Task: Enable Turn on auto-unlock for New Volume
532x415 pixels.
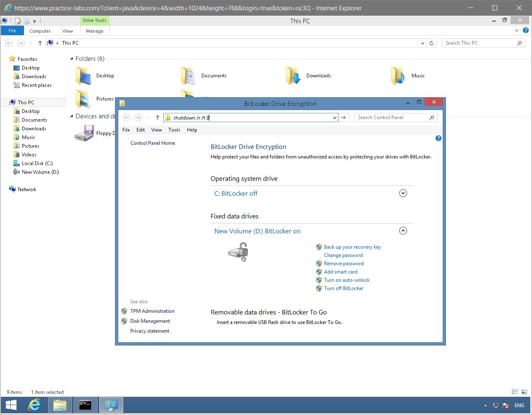Action: click(347, 280)
